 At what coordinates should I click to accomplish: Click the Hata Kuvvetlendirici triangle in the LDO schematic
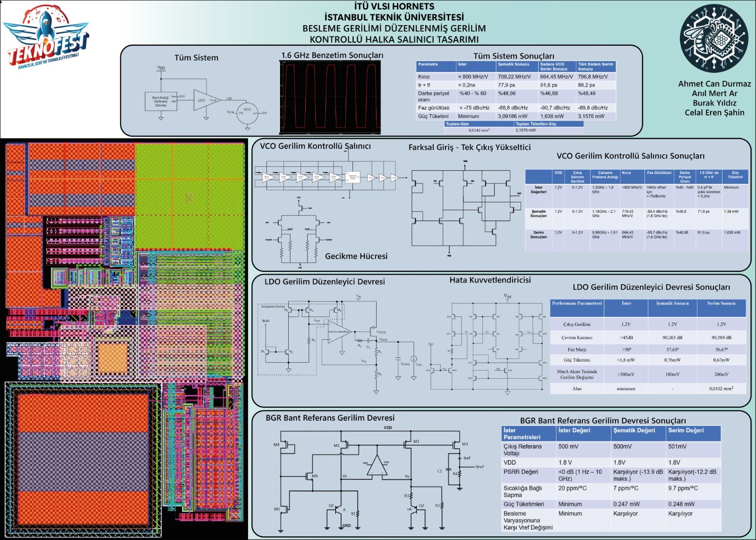(x=339, y=331)
